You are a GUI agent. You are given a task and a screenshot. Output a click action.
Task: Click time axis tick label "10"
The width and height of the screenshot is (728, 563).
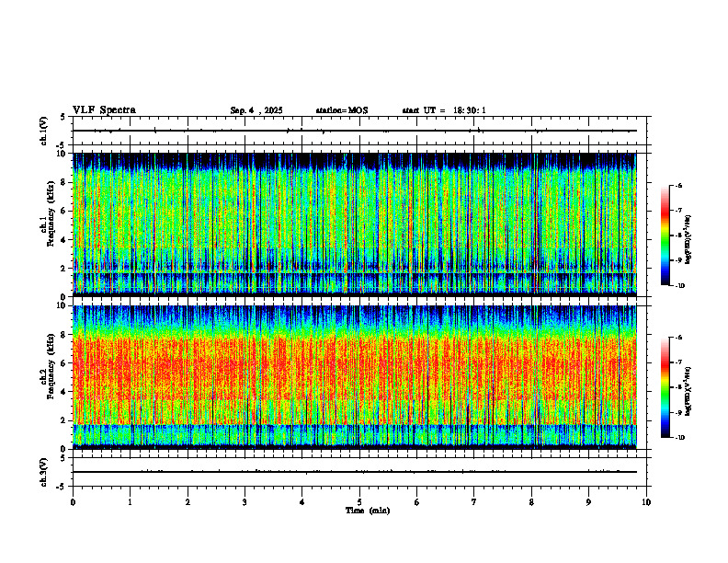[646, 502]
